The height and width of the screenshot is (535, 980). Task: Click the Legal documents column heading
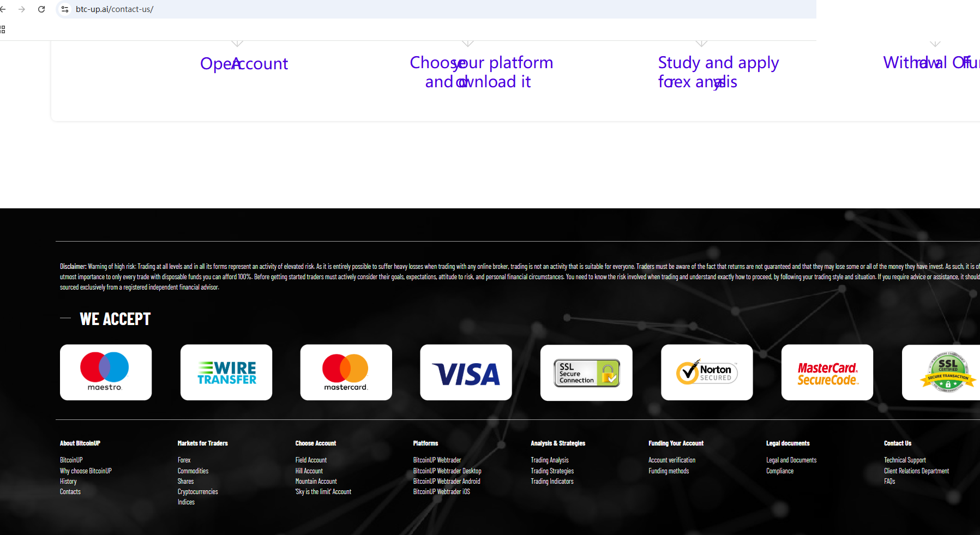[x=788, y=443]
